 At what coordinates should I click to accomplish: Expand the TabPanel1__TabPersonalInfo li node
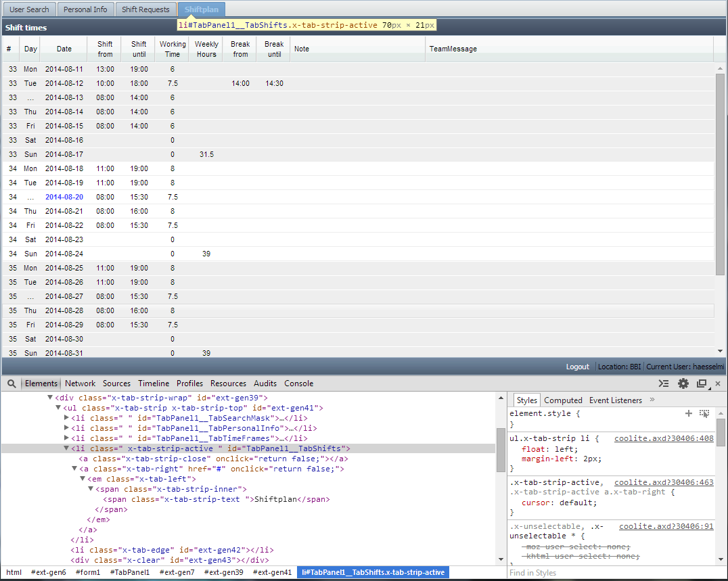(66, 428)
